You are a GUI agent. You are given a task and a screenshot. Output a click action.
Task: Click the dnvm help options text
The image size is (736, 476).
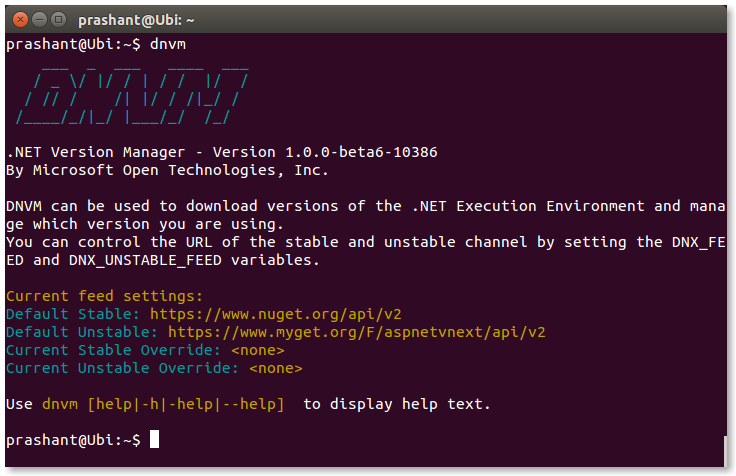(x=163, y=404)
